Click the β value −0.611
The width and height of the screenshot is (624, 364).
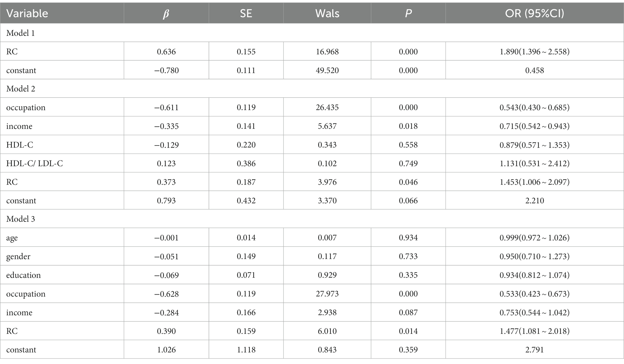coord(166,107)
